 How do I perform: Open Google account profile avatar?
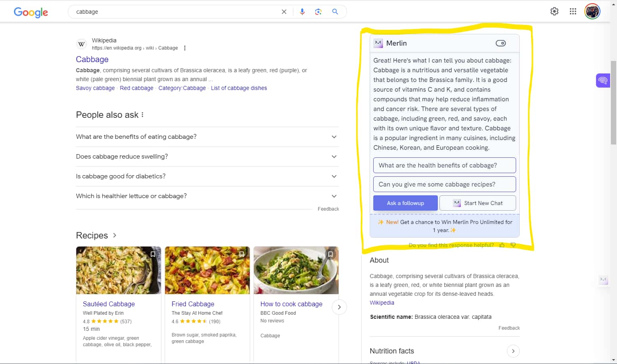[592, 11]
